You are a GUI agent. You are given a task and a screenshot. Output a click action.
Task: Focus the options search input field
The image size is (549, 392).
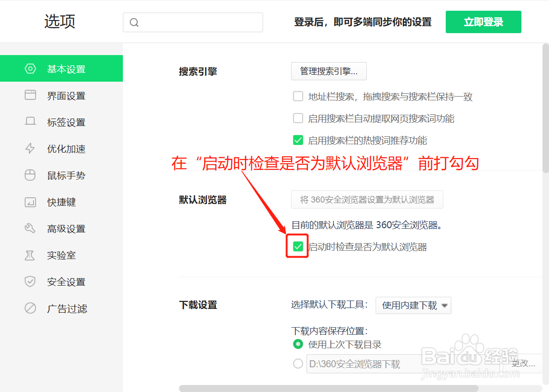193,22
